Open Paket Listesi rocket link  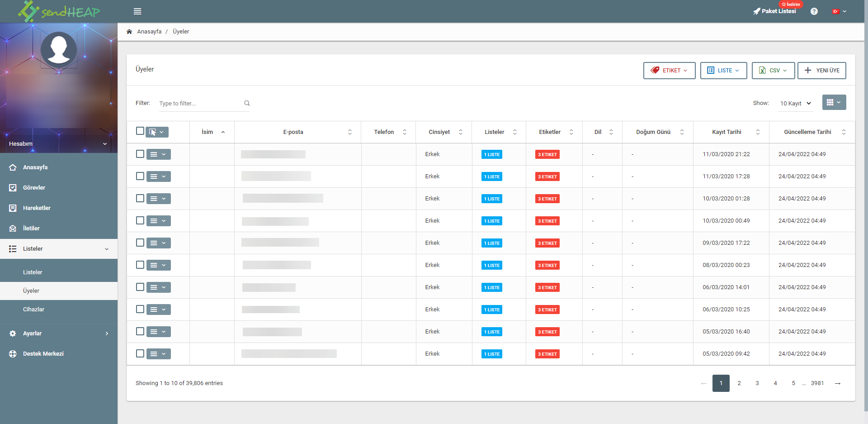pos(774,11)
